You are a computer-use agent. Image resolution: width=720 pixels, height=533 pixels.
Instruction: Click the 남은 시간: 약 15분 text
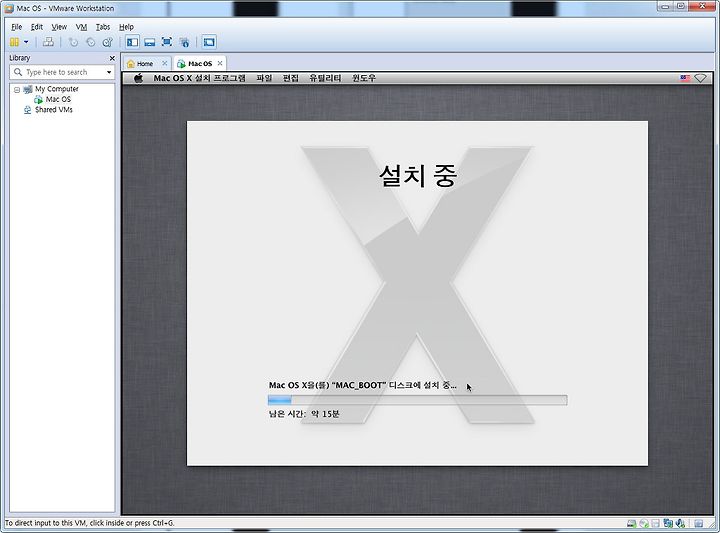pos(304,414)
